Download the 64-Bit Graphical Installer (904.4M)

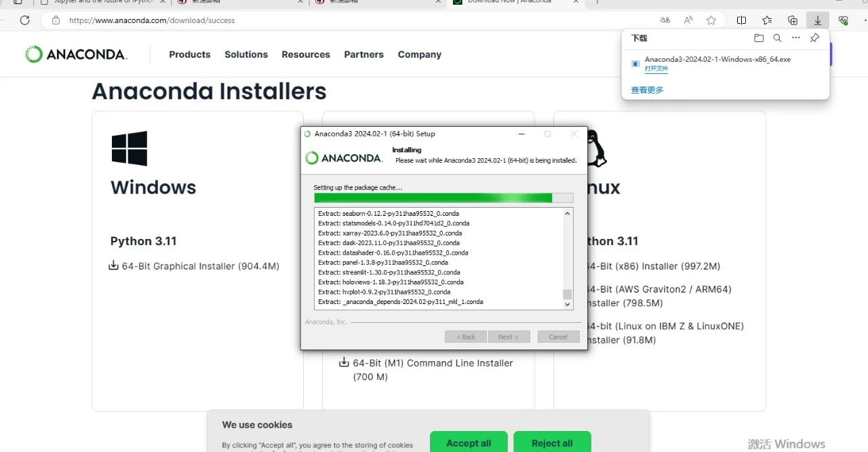coord(201,266)
